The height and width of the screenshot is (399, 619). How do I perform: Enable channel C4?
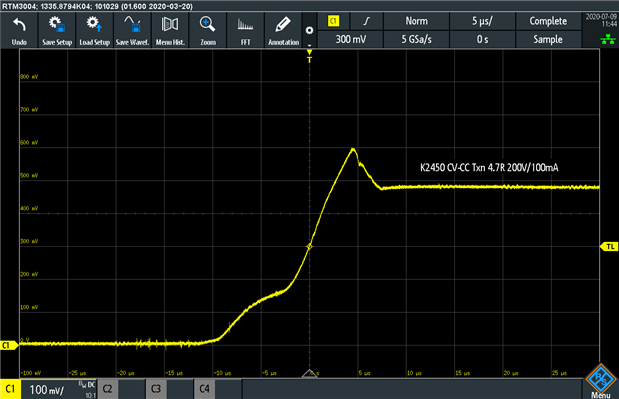click(x=204, y=389)
